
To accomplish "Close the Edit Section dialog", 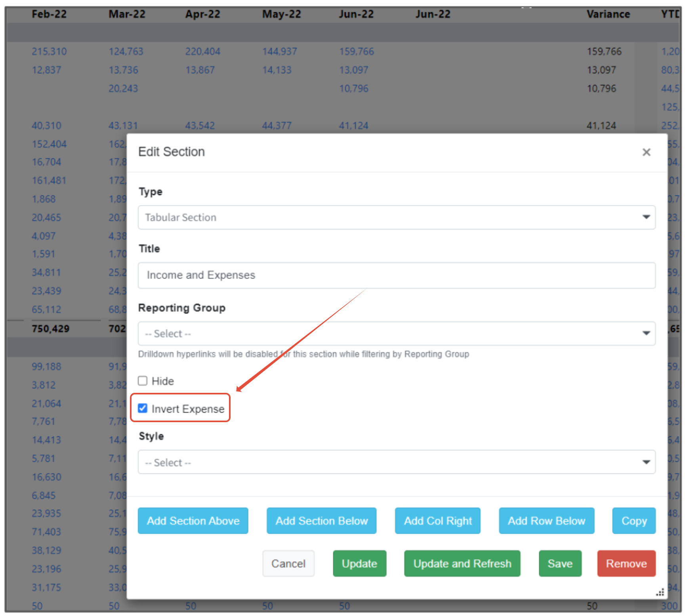I will coord(646,152).
